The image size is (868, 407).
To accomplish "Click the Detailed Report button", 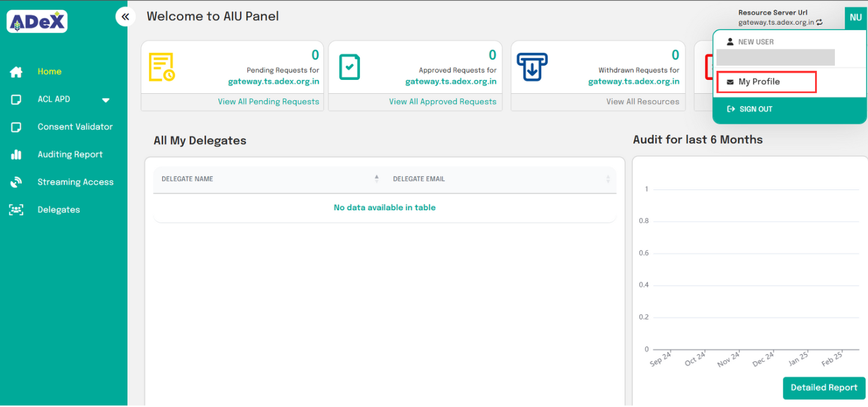I will (x=824, y=388).
